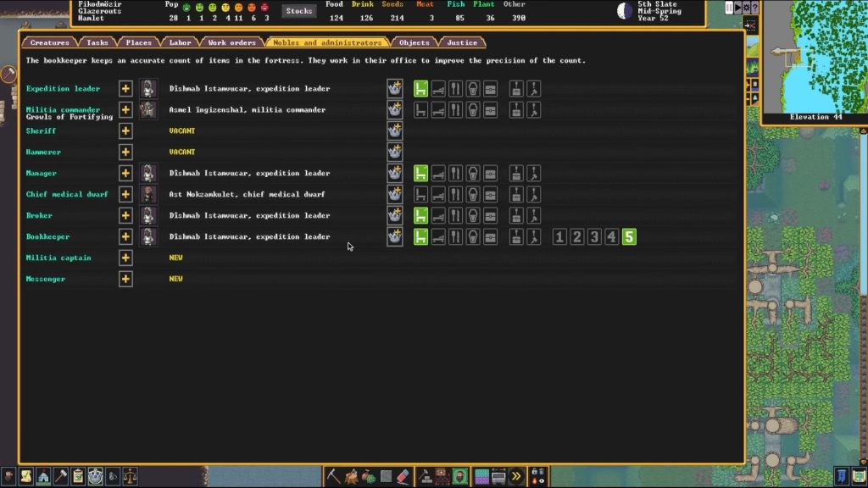Resume the game with the play icon
Viewport: 868px width, 488px height.
tap(738, 8)
